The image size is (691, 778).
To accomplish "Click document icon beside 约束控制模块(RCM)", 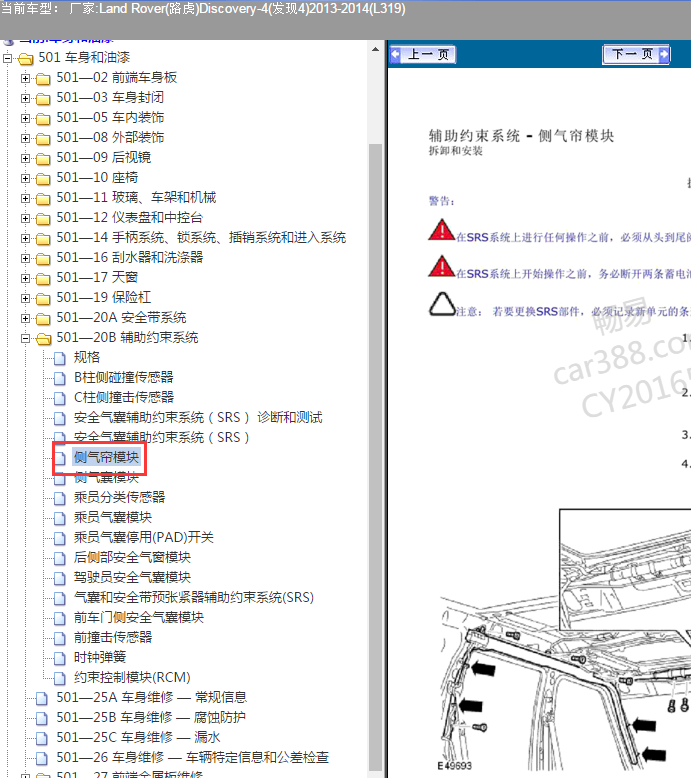I will (x=60, y=678).
